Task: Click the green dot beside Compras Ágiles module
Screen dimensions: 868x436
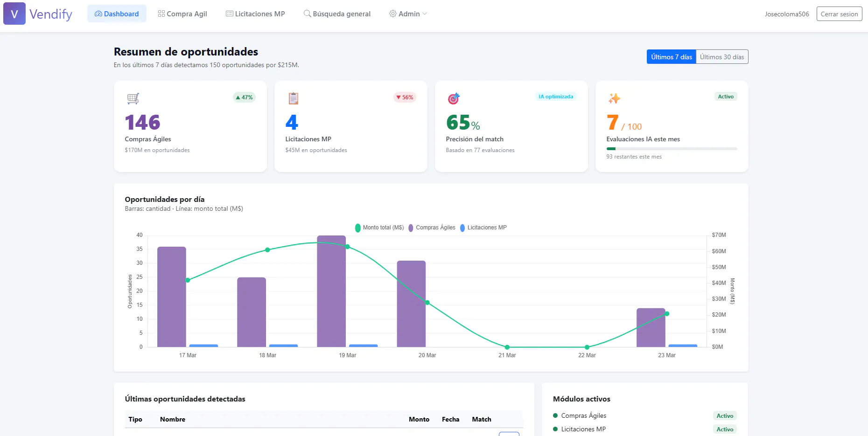Action: 555,415
